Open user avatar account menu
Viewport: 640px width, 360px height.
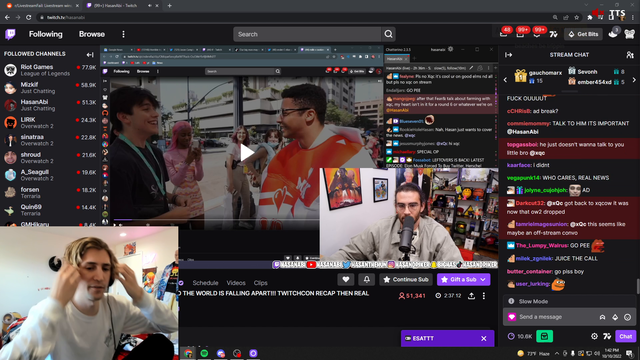(x=630, y=34)
